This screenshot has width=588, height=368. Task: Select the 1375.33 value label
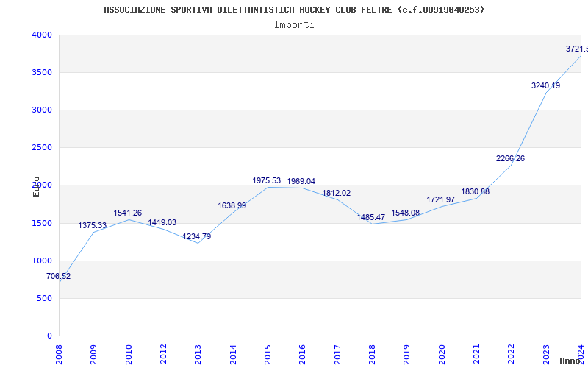pyautogui.click(x=93, y=226)
